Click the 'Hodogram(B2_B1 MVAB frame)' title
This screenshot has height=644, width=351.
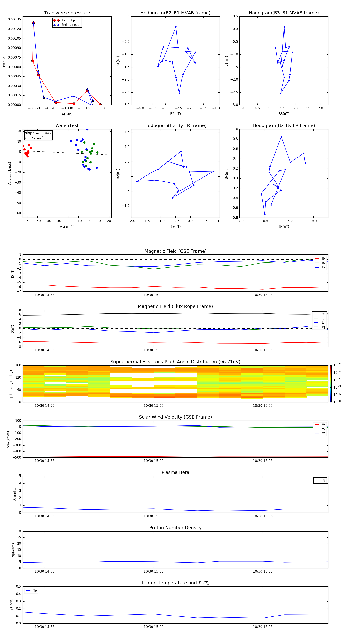click(175, 13)
